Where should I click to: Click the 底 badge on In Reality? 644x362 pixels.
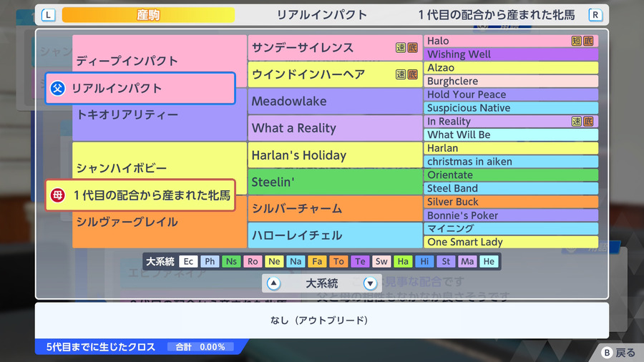point(588,121)
